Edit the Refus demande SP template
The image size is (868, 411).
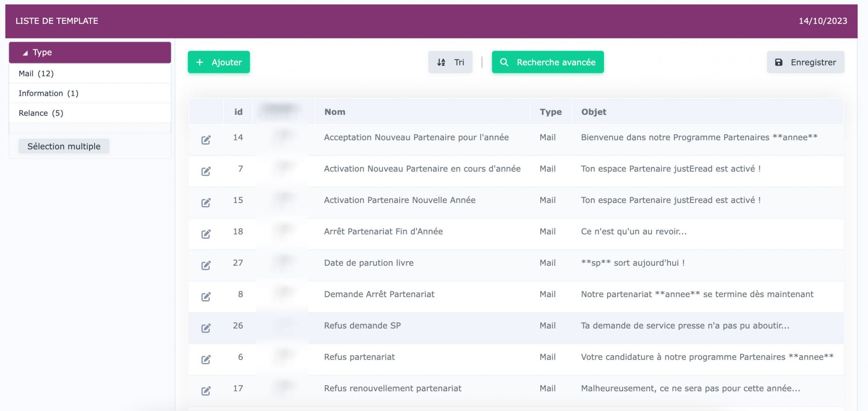[x=206, y=328]
